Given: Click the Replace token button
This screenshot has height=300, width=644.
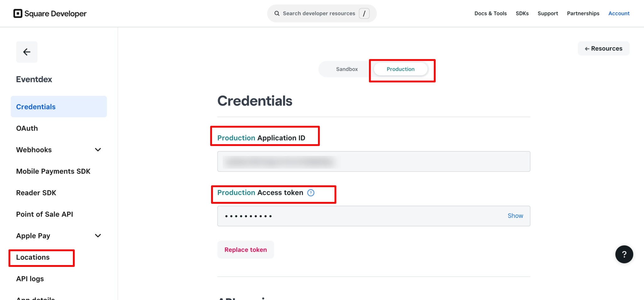Looking at the screenshot, I should pos(246,250).
